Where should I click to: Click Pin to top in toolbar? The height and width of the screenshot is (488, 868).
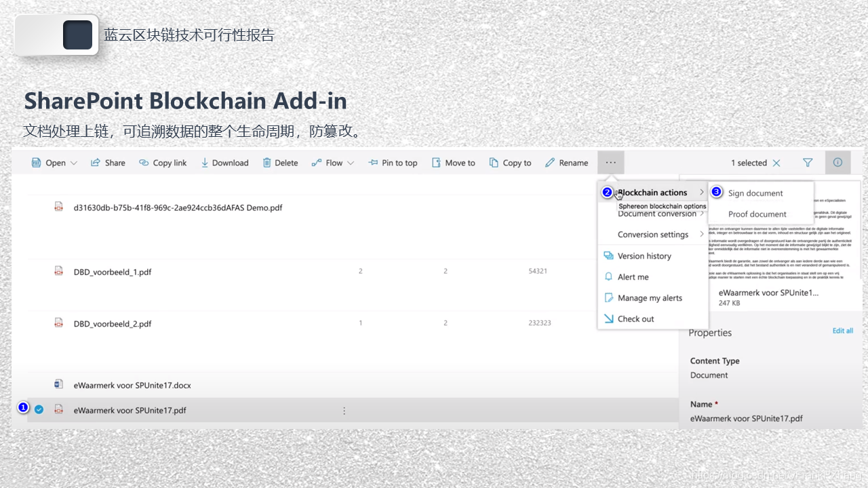[393, 163]
